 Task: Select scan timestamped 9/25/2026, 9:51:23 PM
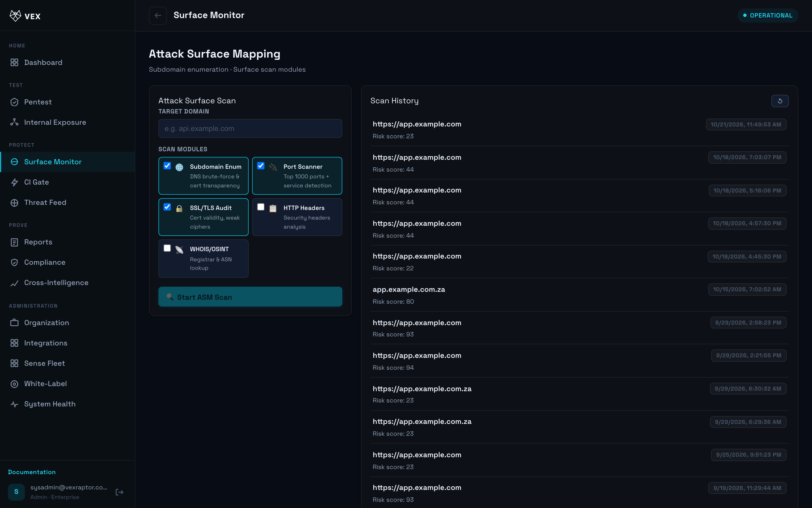point(579,460)
